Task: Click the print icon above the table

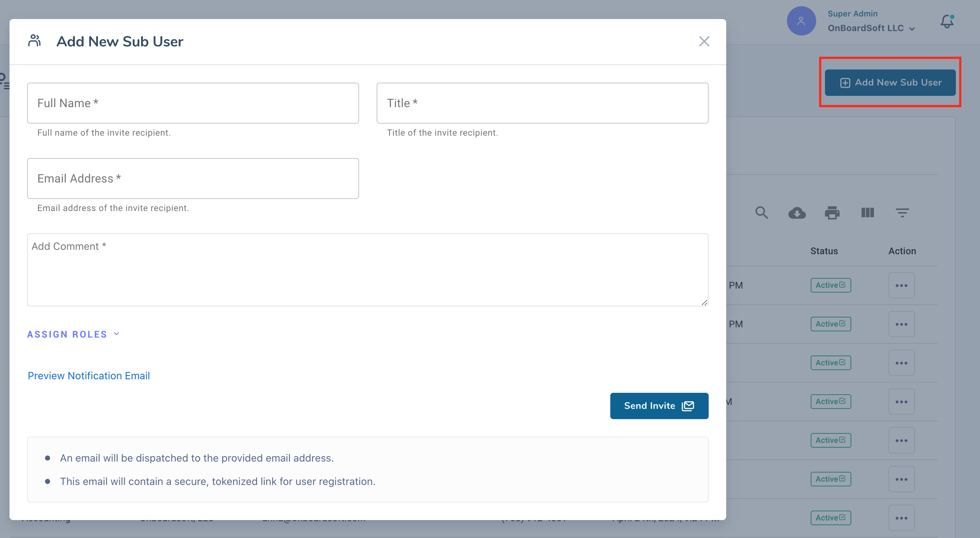Action: [832, 213]
